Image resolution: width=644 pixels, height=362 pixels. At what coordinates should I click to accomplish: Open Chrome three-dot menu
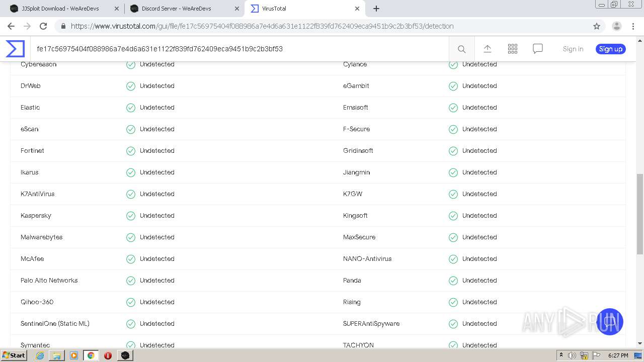coord(633,26)
